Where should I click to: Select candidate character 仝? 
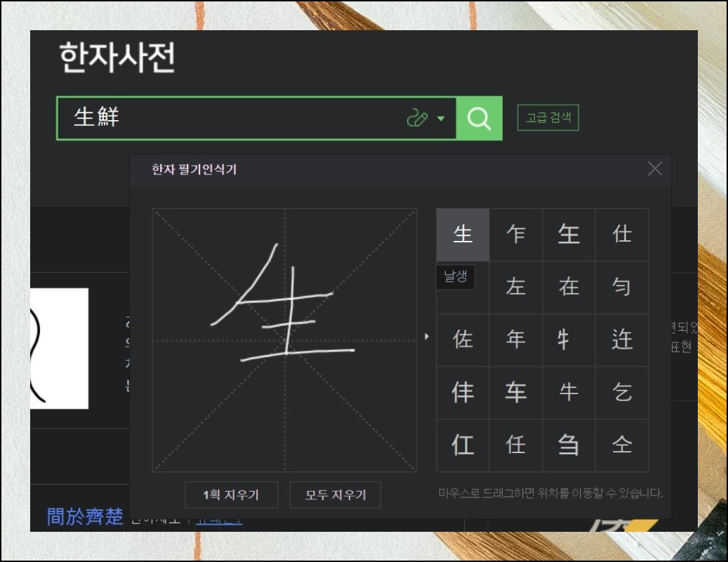[x=622, y=445]
